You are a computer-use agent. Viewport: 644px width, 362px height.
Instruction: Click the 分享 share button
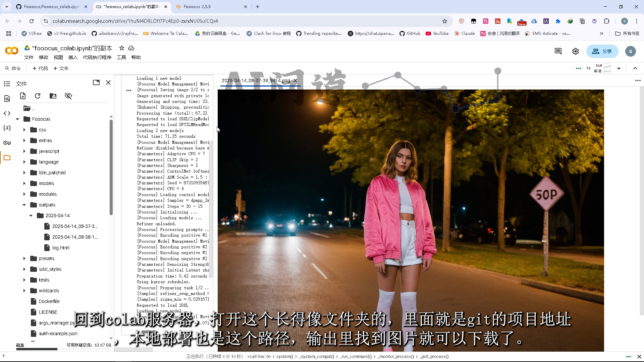(602, 51)
